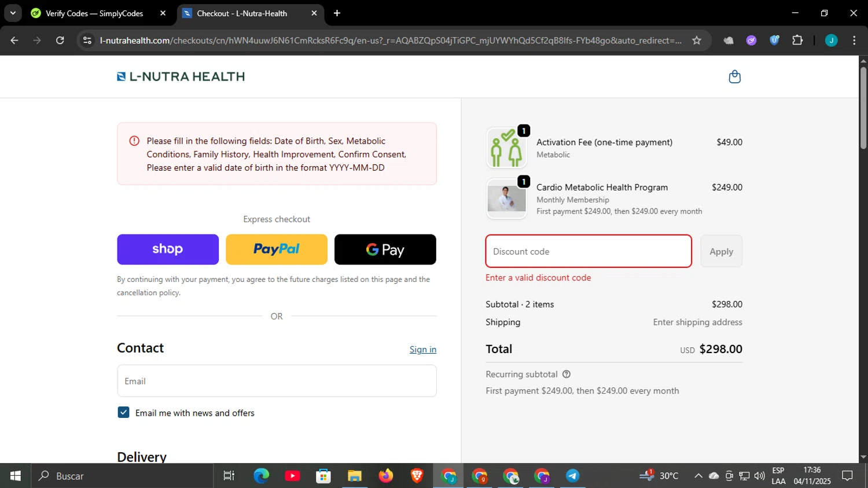The height and width of the screenshot is (488, 868).
Task: Open Telegram from the taskbar
Action: [x=573, y=476]
